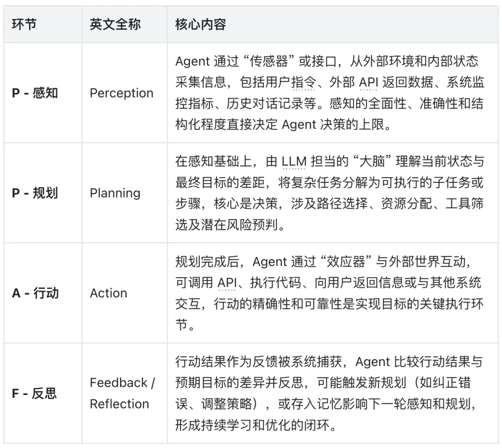Click the underlined API term in the 感知 description
502x448 pixels.
pyautogui.click(x=368, y=83)
